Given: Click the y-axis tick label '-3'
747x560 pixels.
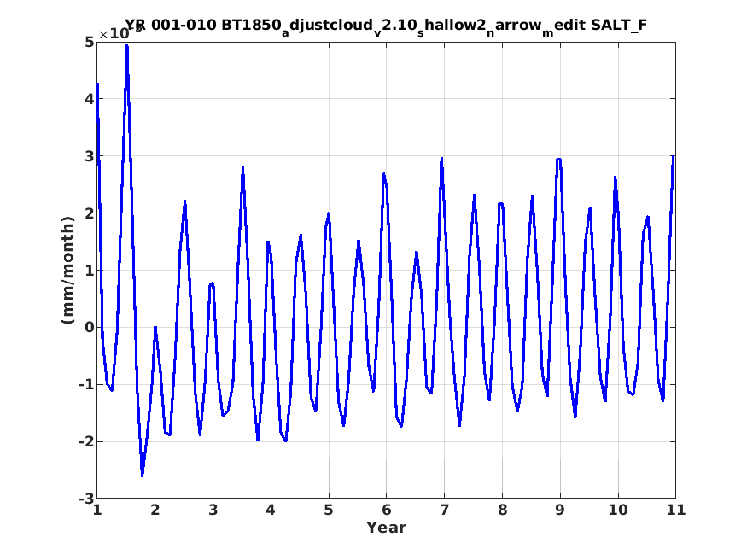Looking at the screenshot, I should 87,499.
